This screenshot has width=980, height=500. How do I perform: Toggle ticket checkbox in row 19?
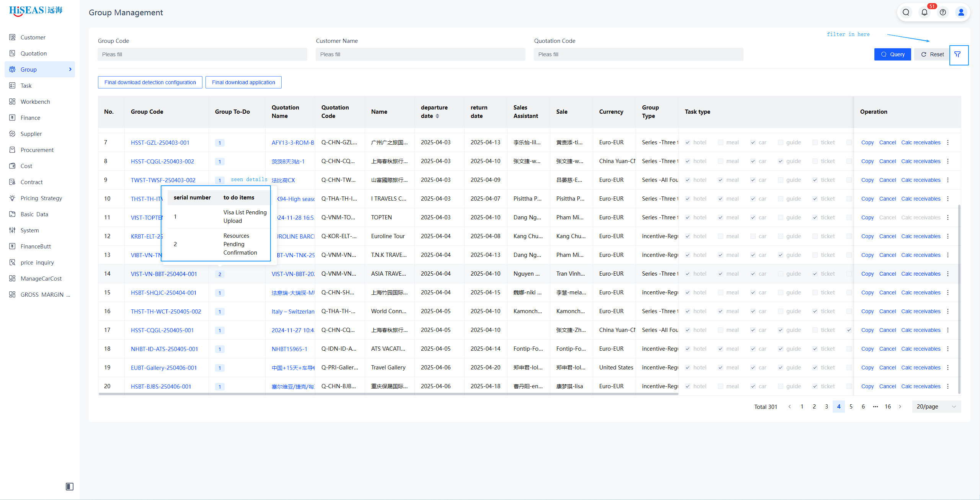click(815, 368)
